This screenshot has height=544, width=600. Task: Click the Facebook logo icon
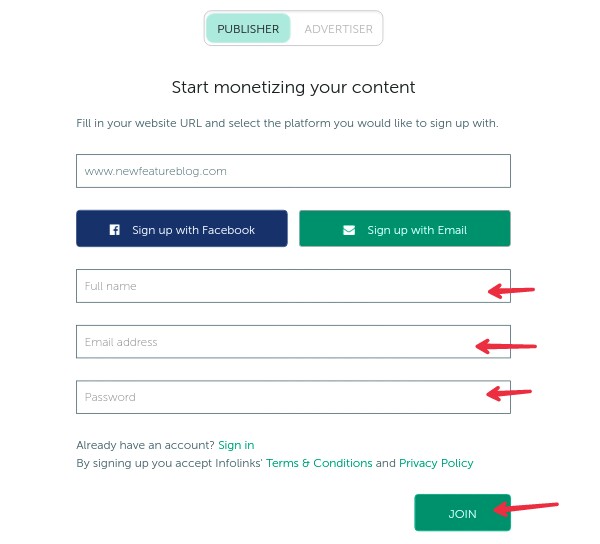tap(114, 230)
